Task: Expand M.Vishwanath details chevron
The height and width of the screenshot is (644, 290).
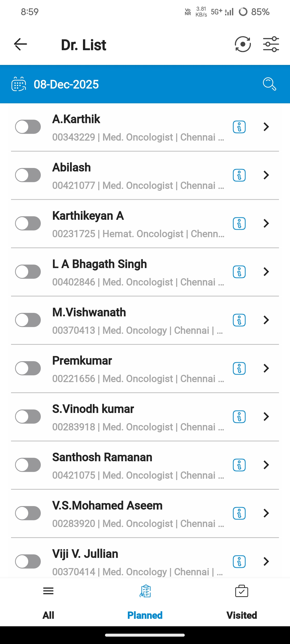Action: (266, 320)
